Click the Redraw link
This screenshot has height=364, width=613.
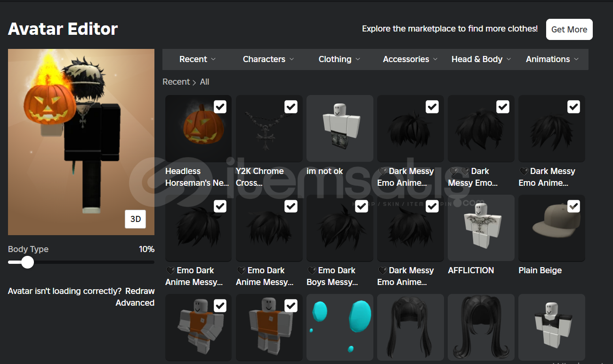pyautogui.click(x=140, y=291)
